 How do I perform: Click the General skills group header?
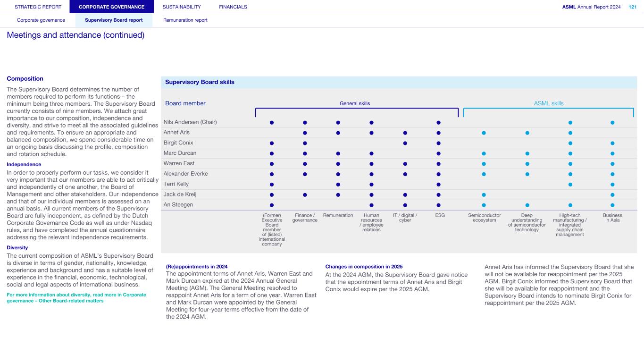pyautogui.click(x=355, y=103)
